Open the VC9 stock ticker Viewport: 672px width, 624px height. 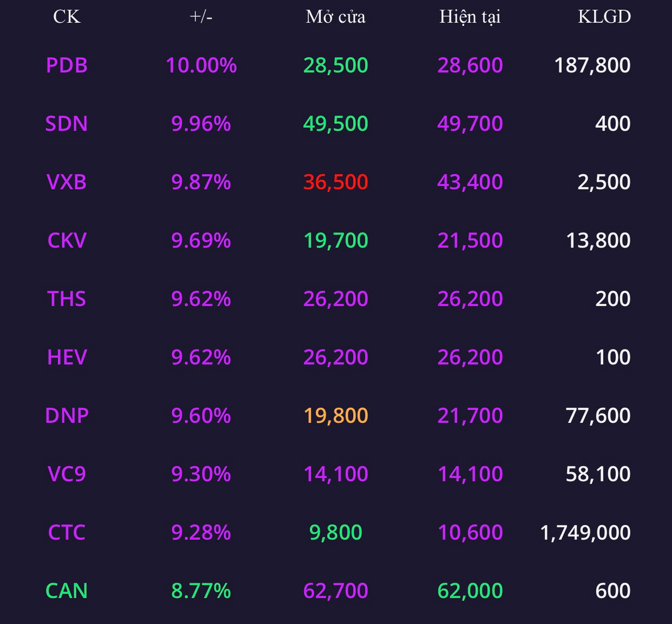67,474
